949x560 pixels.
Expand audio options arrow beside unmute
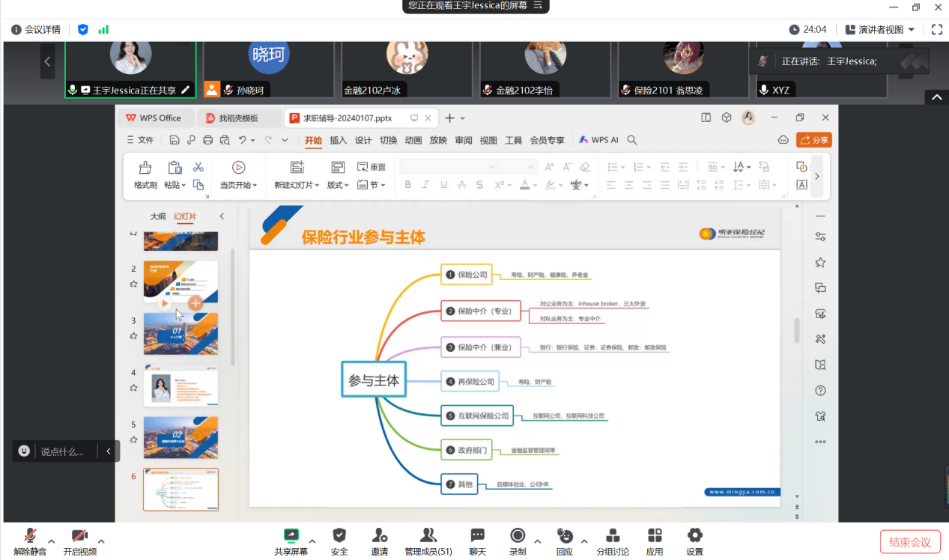[x=51, y=541]
